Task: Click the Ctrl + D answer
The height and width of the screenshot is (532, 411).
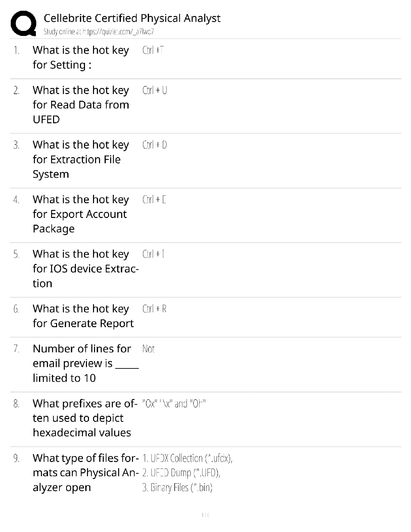Action: point(154,145)
